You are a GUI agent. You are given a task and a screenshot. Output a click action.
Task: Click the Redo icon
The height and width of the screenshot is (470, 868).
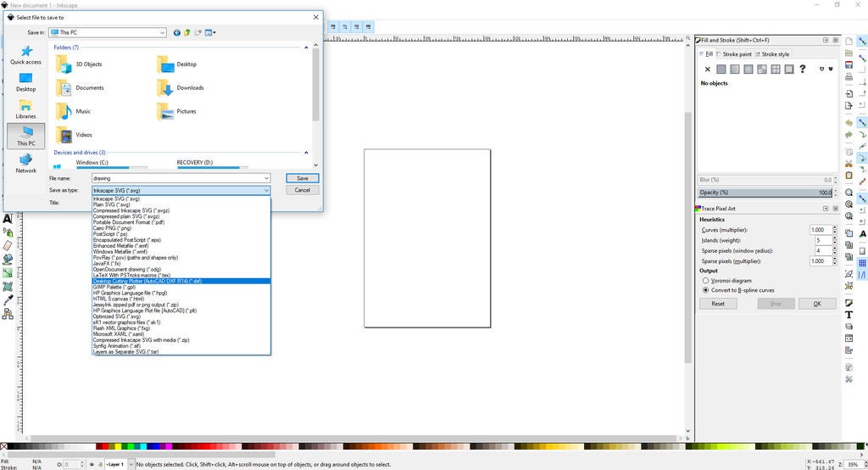(849, 135)
